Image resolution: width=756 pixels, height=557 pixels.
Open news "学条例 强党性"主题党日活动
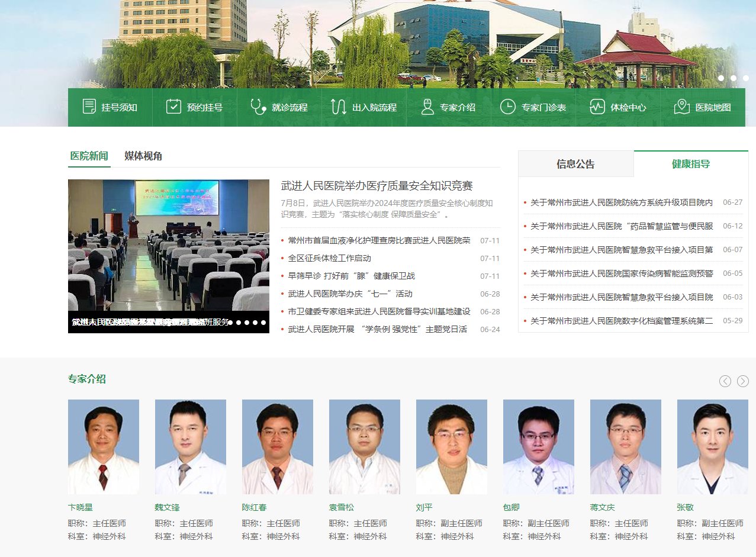point(378,329)
